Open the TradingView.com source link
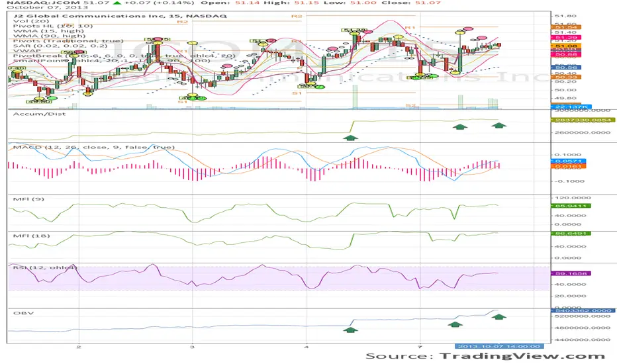This screenshot has height=364, width=617. [x=522, y=356]
